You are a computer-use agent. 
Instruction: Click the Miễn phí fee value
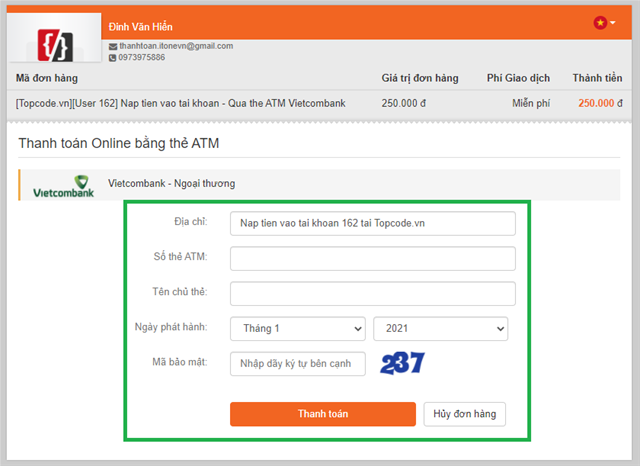pos(531,103)
